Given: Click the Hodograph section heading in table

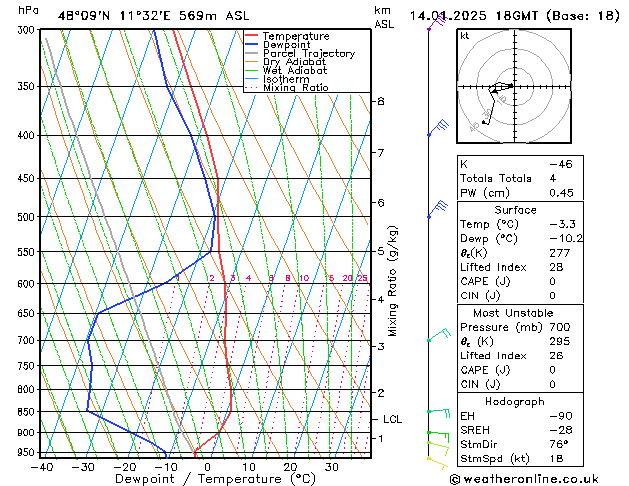Looking at the screenshot, I should (x=515, y=402).
